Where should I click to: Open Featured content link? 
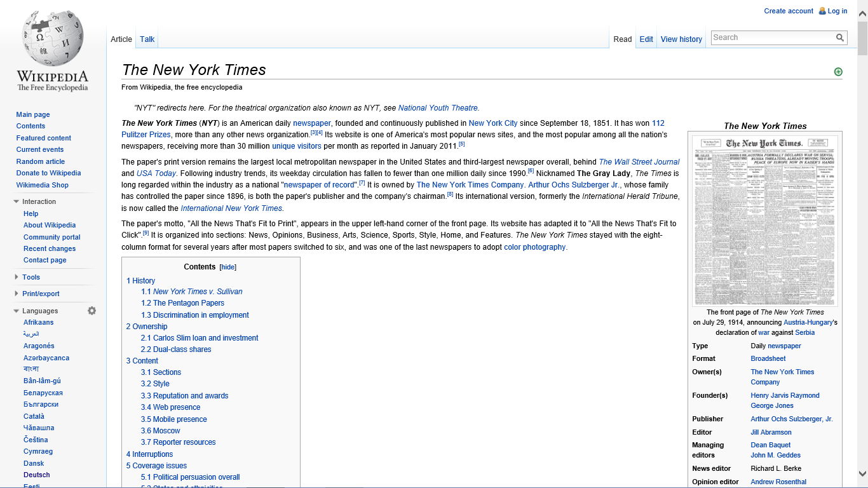click(44, 138)
